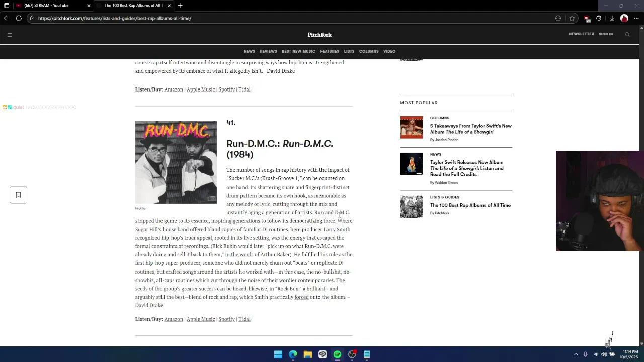Launch Microsoft Edge from the taskbar
The width and height of the screenshot is (644, 362).
[293, 354]
